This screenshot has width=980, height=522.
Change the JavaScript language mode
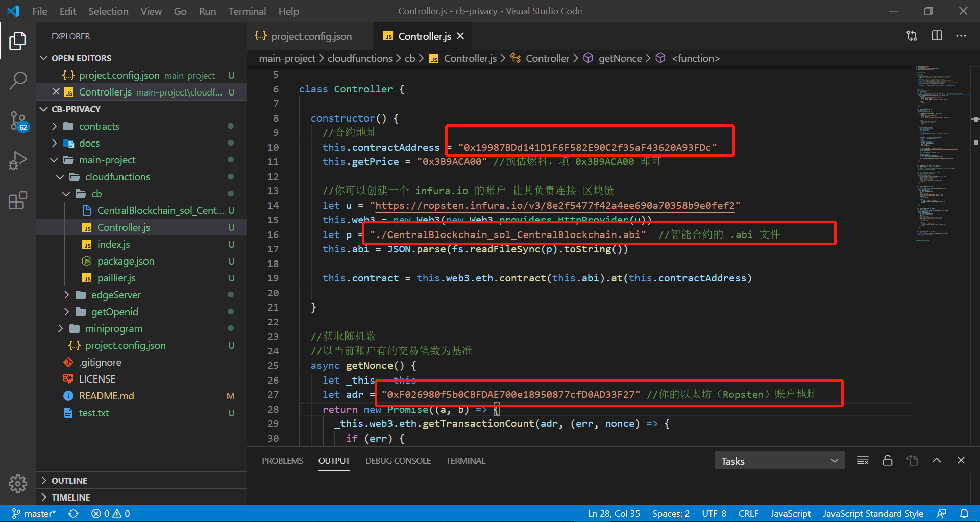(791, 513)
